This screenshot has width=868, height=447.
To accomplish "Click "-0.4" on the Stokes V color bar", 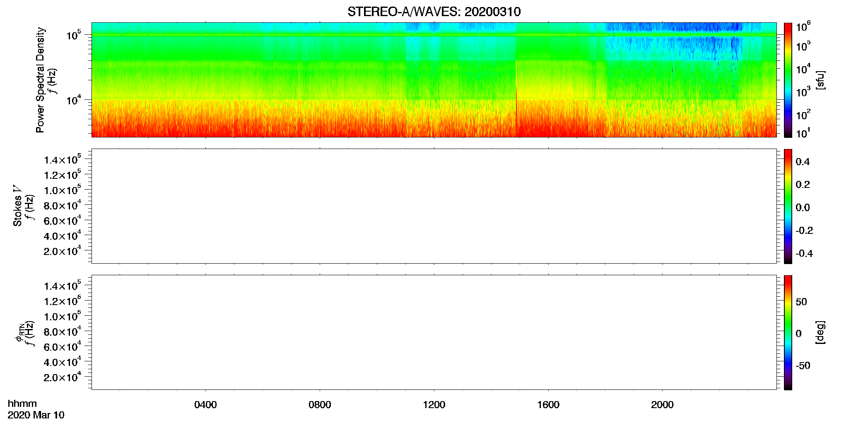I will (x=804, y=254).
